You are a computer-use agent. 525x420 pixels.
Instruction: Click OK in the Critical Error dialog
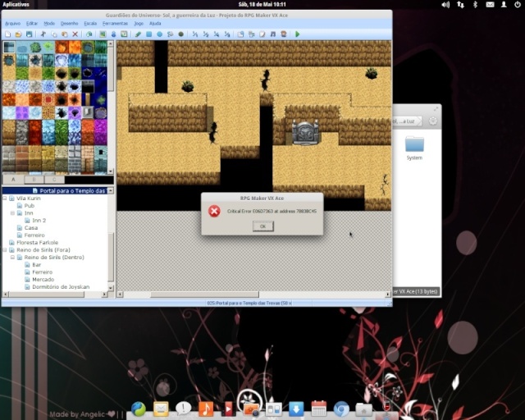(262, 226)
